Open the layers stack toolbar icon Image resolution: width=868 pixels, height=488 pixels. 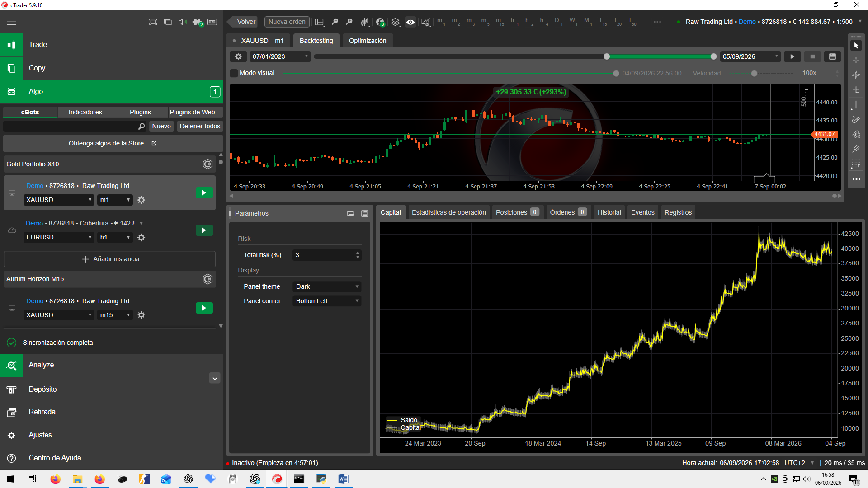coord(396,22)
